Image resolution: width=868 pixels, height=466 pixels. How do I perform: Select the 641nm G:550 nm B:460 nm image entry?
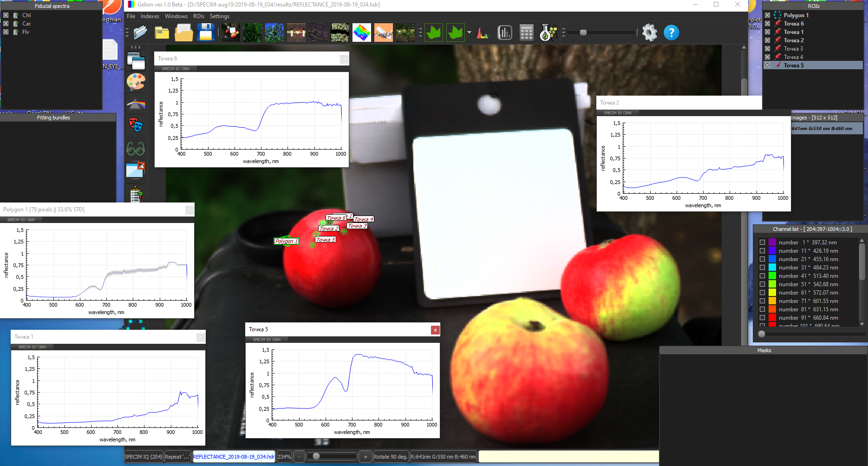point(827,129)
